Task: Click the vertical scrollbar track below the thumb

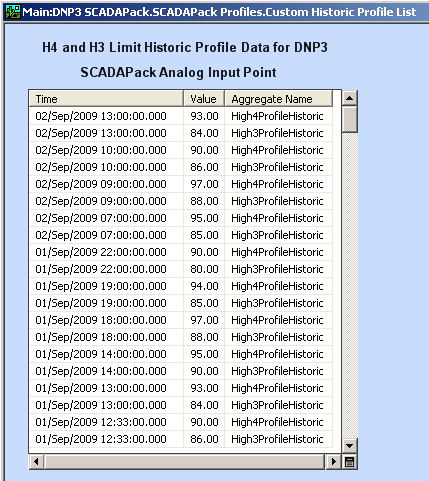Action: pyautogui.click(x=349, y=285)
